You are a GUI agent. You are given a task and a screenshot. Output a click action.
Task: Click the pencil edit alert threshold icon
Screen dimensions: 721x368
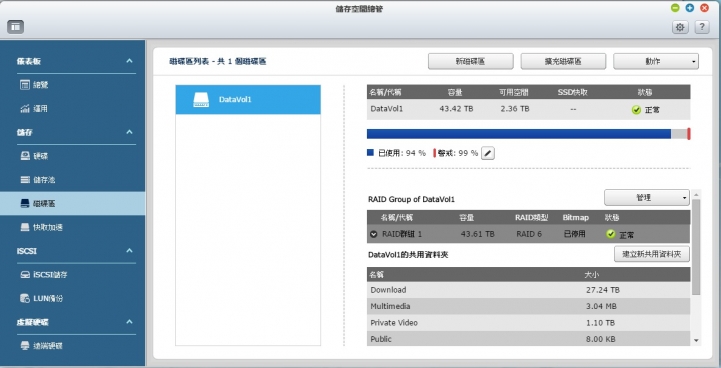pyautogui.click(x=488, y=153)
